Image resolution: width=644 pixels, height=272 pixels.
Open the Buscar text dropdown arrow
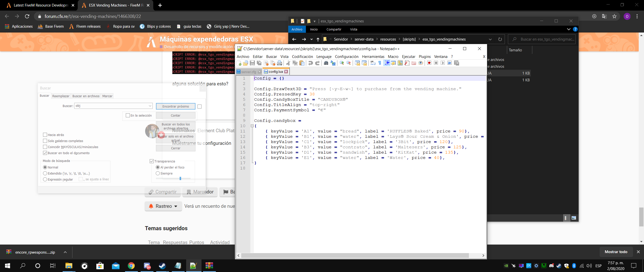tap(150, 106)
